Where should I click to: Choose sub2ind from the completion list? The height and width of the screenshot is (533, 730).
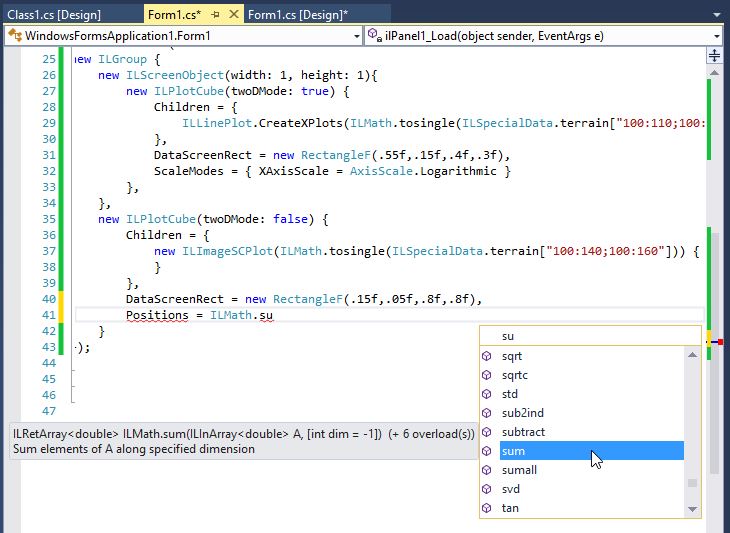(592, 413)
